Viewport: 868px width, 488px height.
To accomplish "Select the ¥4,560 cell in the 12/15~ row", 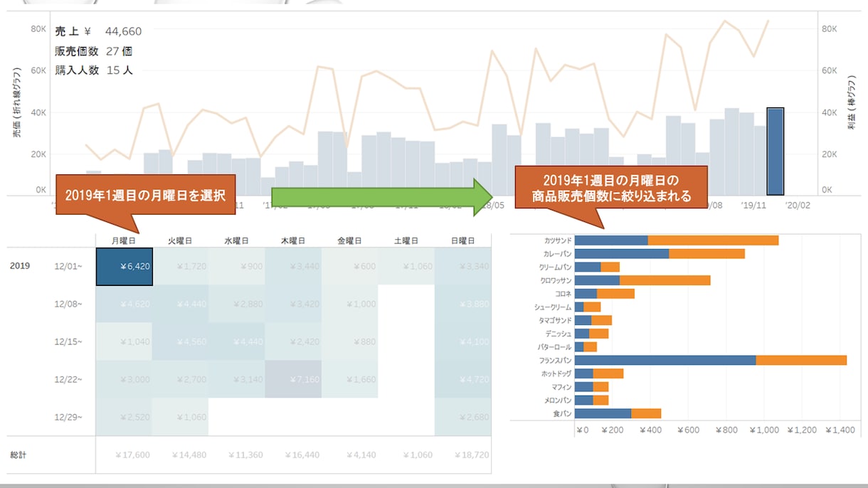I will tap(181, 341).
